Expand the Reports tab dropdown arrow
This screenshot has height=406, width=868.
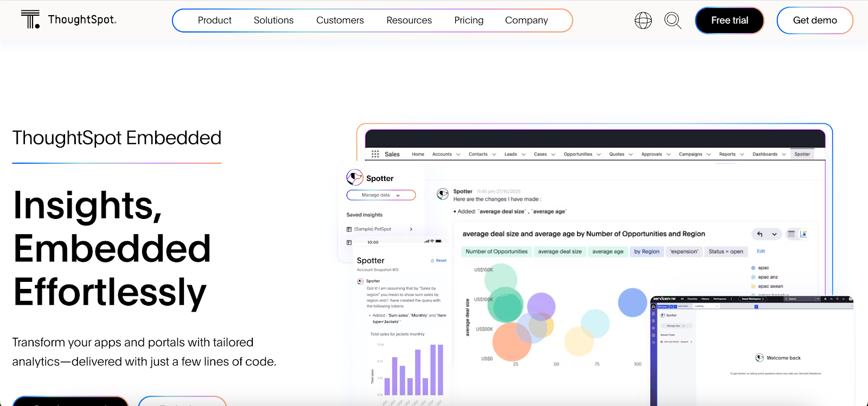[742, 154]
